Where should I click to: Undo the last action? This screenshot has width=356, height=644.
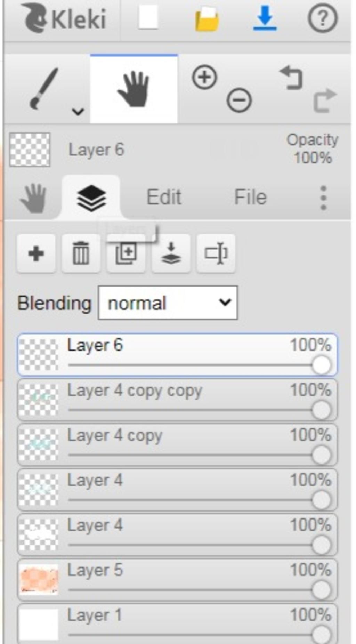(291, 78)
